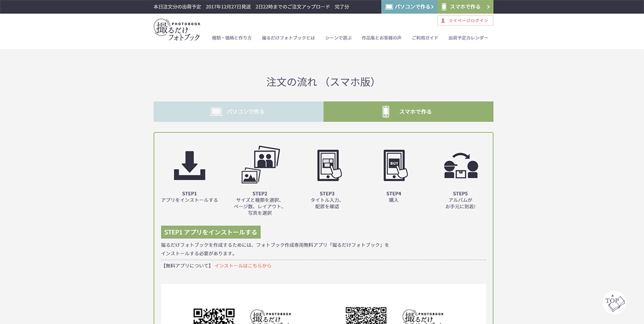The image size is (644, 324).
Task: Go to シーンで選ぶ navigation item
Action: [338, 38]
